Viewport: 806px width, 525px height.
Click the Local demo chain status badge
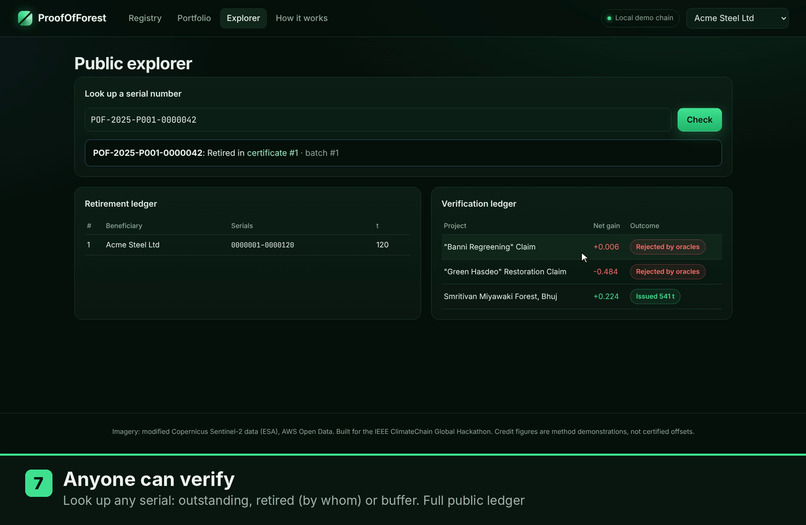point(640,18)
